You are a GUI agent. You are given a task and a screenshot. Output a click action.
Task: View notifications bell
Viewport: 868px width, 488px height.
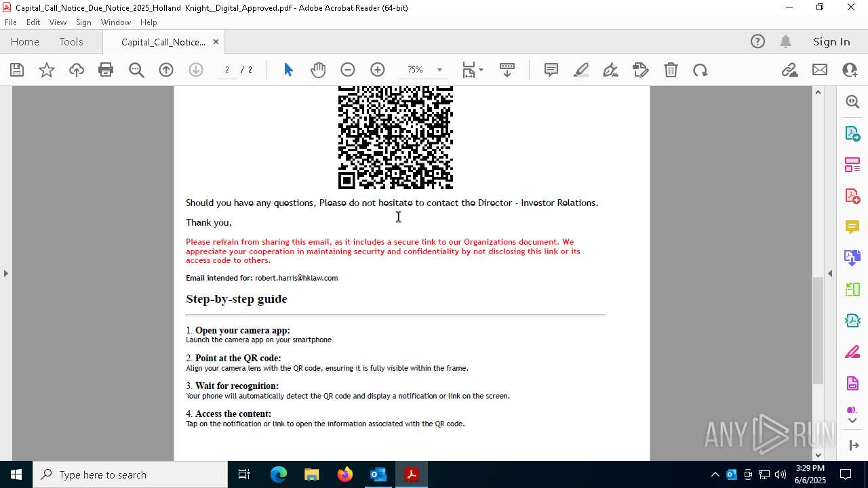pyautogui.click(x=786, y=42)
